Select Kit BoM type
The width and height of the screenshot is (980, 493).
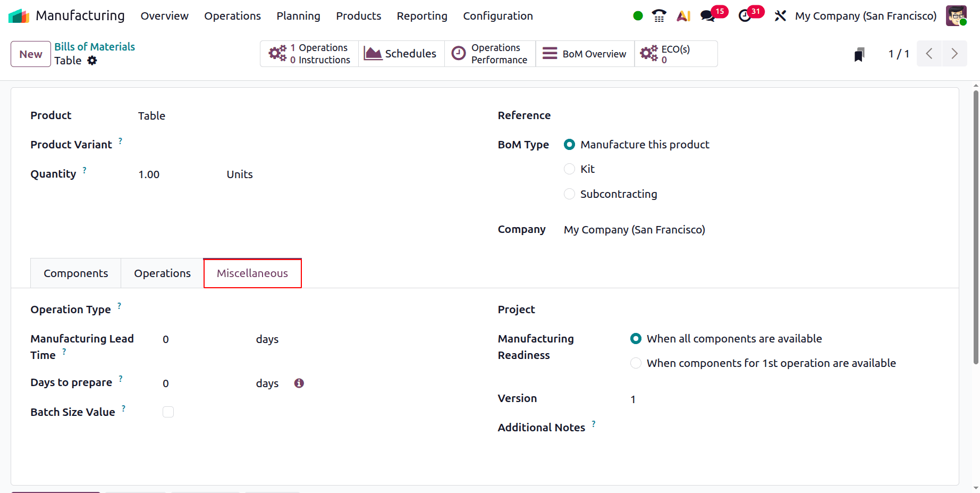coord(569,169)
